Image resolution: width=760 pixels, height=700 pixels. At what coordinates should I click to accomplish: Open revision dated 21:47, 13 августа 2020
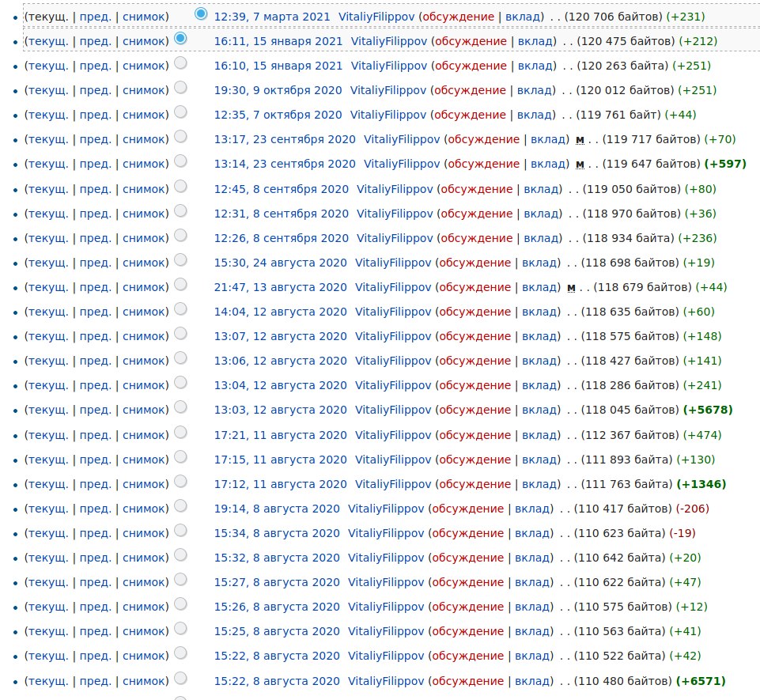(280, 287)
